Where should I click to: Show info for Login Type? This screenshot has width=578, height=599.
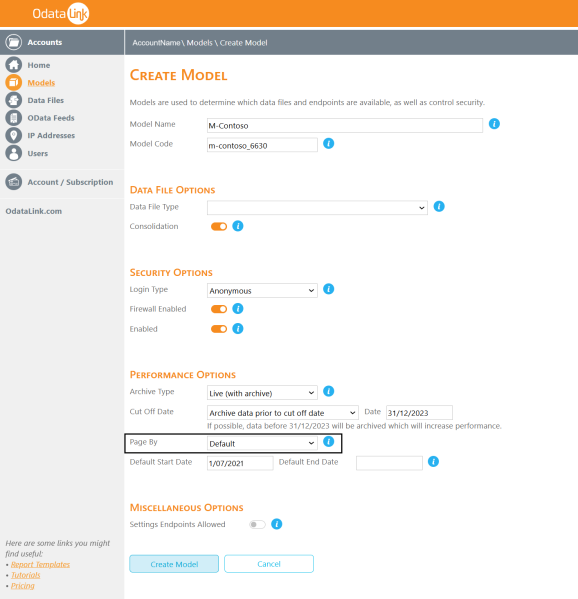tap(329, 289)
